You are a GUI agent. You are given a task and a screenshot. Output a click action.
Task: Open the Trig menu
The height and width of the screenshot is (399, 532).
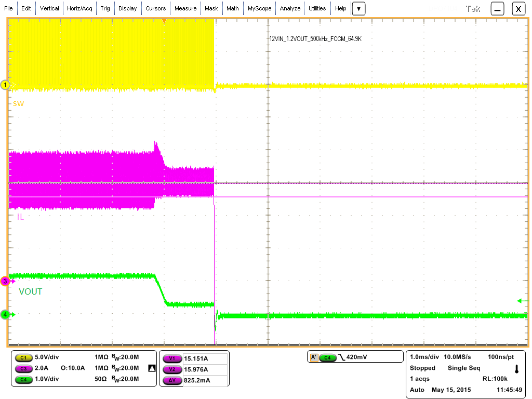click(105, 8)
